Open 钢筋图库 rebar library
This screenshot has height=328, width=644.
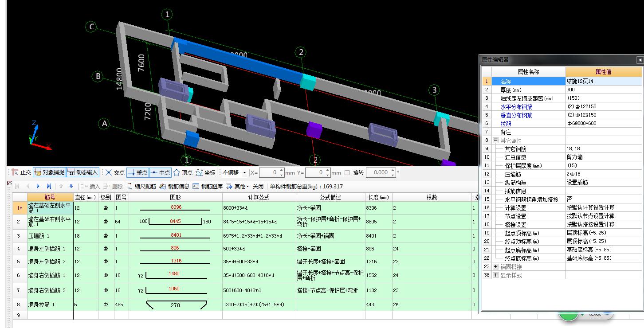(208, 186)
